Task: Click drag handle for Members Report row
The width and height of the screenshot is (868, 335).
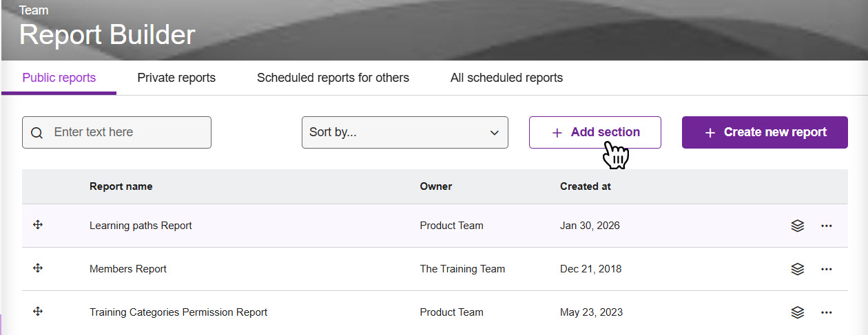Action: click(38, 268)
